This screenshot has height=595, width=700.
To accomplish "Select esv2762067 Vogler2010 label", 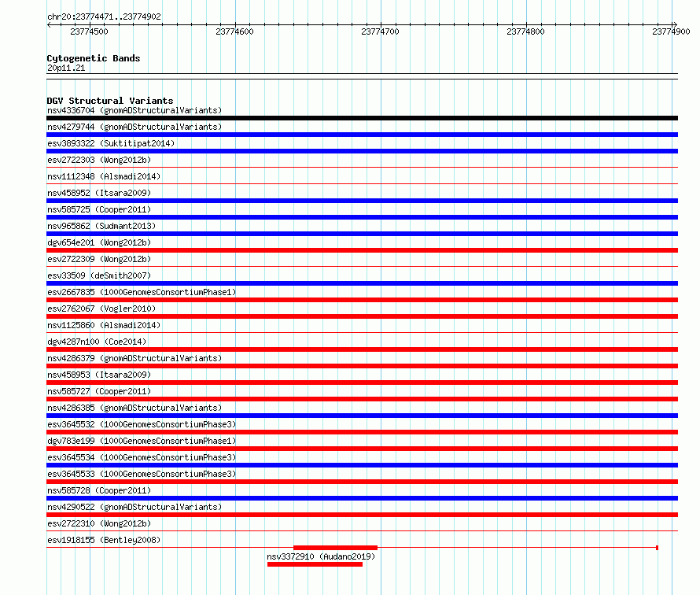I will point(101,309).
